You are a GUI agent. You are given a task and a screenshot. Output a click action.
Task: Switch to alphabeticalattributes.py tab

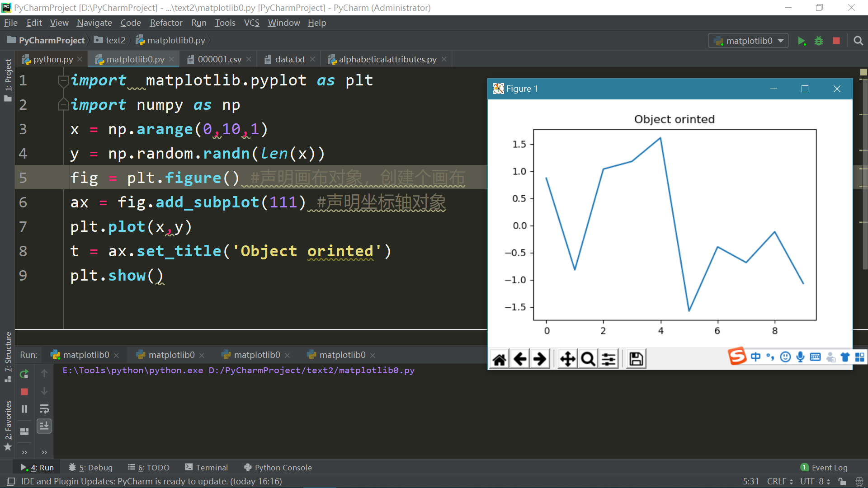point(387,60)
